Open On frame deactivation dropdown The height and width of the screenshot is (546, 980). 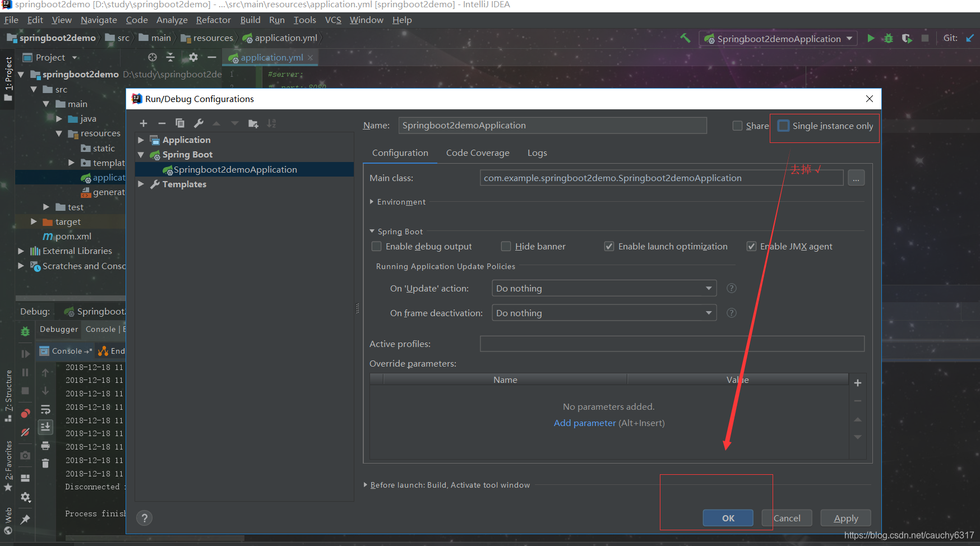[x=604, y=313]
